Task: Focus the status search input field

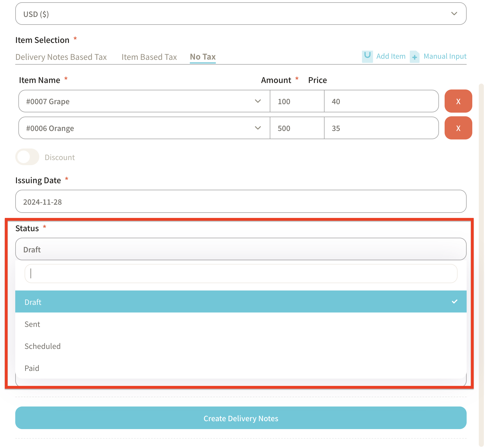Action: coord(240,274)
